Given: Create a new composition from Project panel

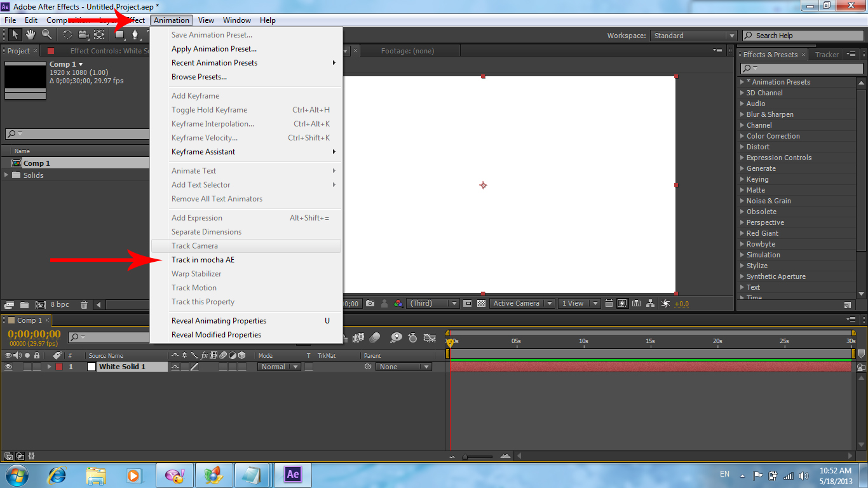Looking at the screenshot, I should point(40,304).
